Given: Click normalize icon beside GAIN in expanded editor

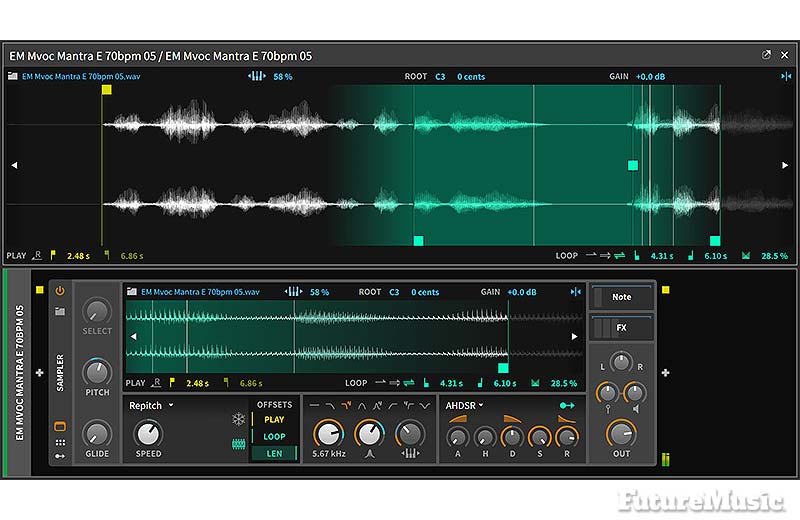Looking at the screenshot, I should coord(786,77).
